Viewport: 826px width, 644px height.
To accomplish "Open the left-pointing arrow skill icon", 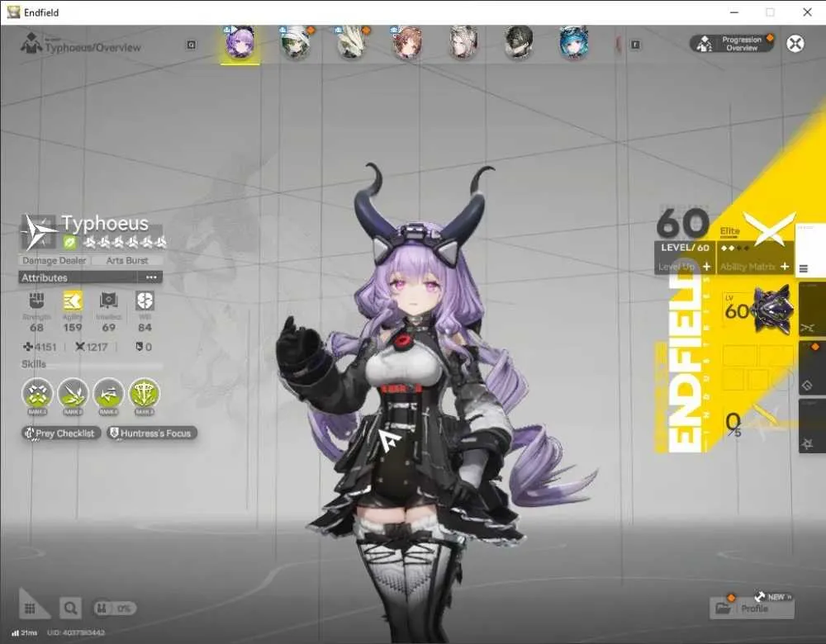I will click(x=108, y=394).
